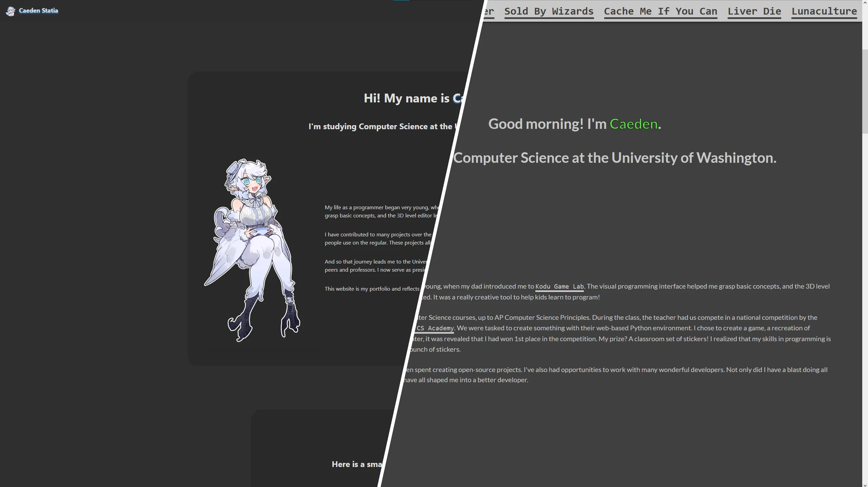Click the sentence about AP Computer Science Principles
The width and height of the screenshot is (868, 487).
click(503, 318)
